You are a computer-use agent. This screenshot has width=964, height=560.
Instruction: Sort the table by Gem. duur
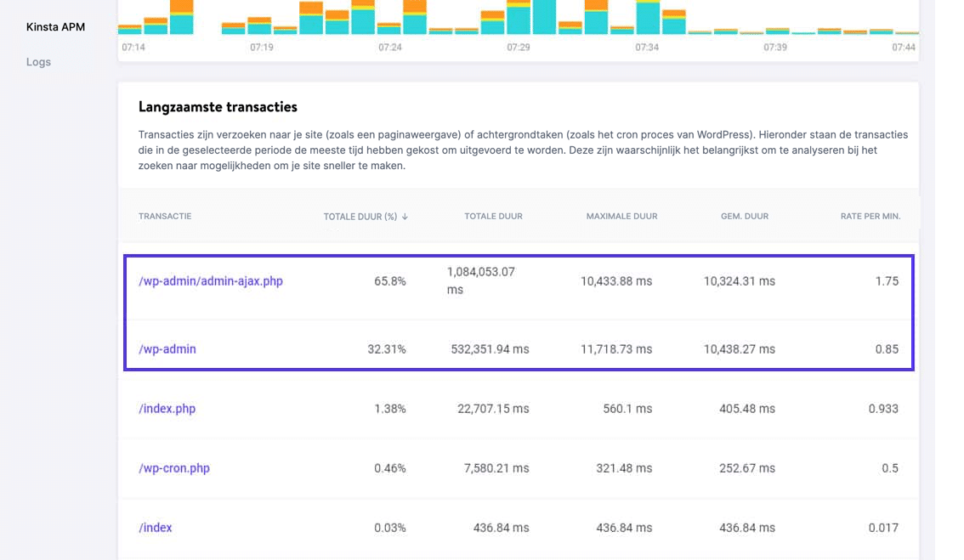click(x=745, y=216)
